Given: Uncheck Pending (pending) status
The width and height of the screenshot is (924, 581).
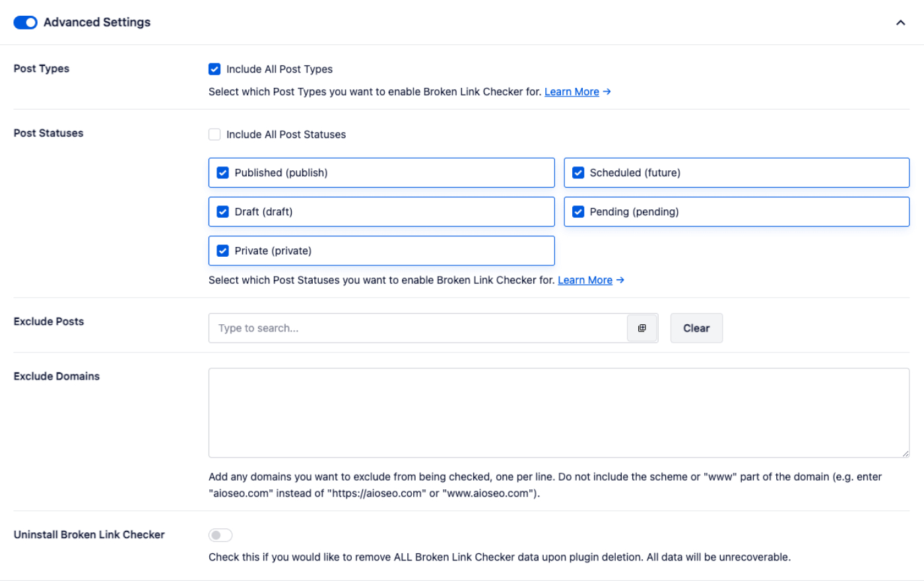Looking at the screenshot, I should point(578,212).
